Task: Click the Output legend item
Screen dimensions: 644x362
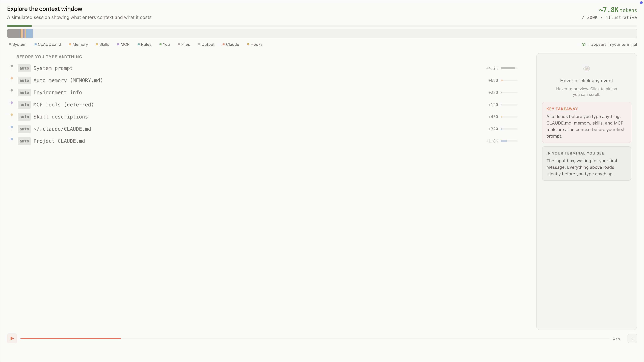Action: click(x=206, y=44)
